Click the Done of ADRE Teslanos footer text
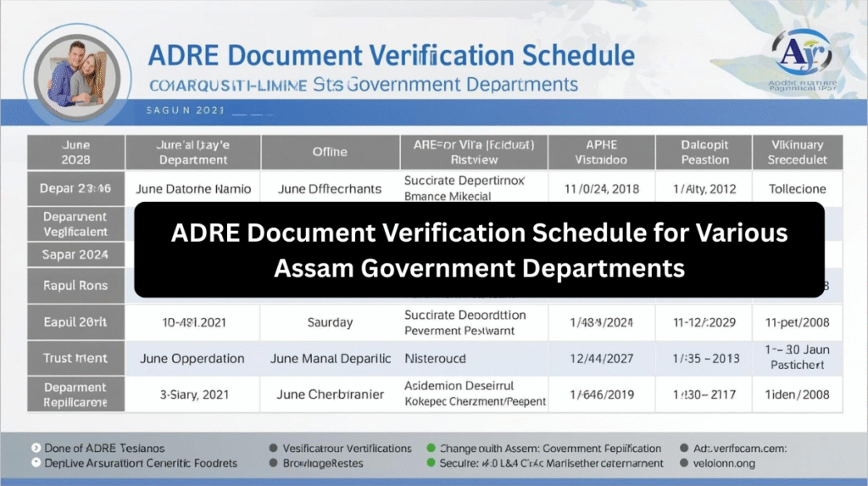Image resolution: width=868 pixels, height=486 pixels. (x=104, y=449)
